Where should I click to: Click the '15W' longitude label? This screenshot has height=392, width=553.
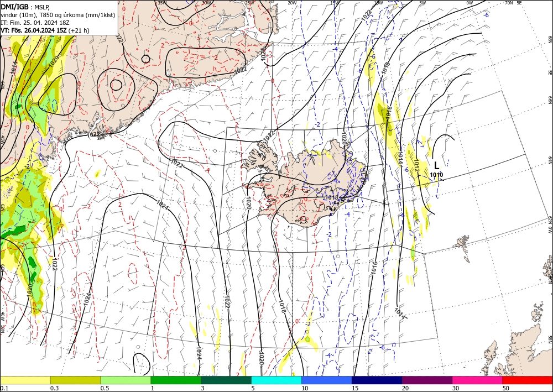coord(335,3)
